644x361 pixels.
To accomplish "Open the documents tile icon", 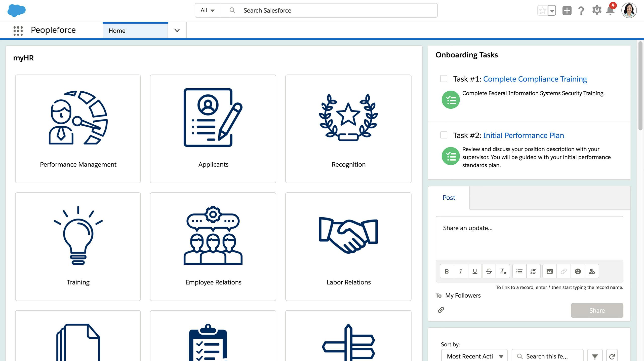I will click(x=78, y=342).
